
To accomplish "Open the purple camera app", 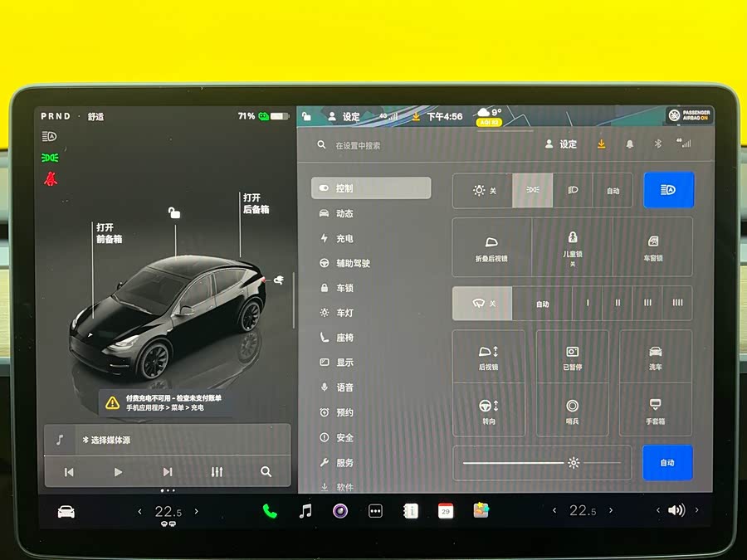I will (x=340, y=511).
